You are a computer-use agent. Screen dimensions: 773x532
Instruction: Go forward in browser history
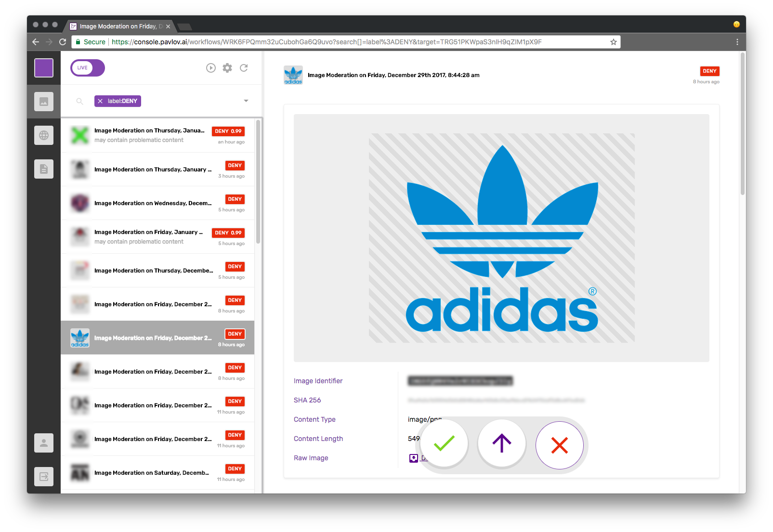(x=49, y=42)
